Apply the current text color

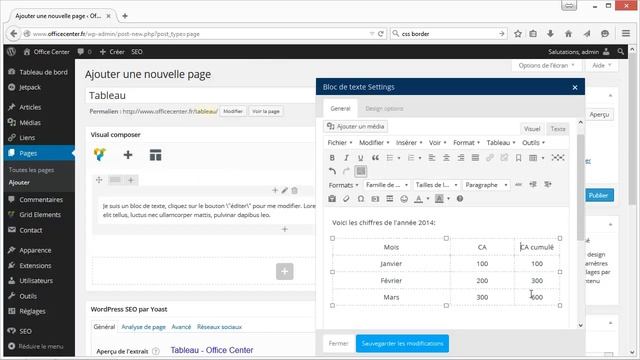pos(418,199)
